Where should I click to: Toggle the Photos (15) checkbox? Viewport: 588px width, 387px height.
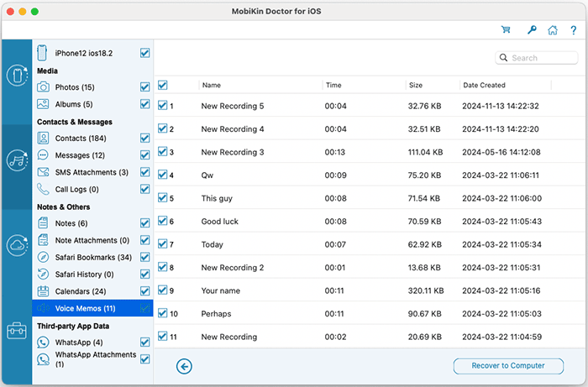pos(144,87)
